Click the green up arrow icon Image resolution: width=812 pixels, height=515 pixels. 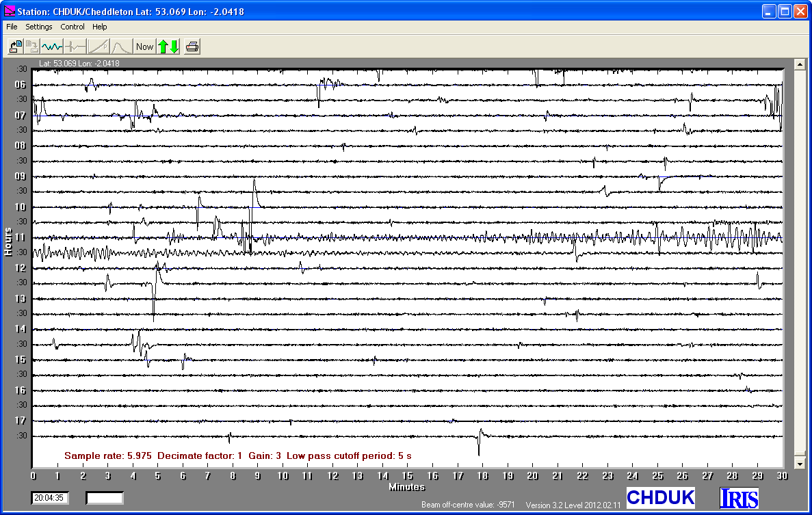click(x=163, y=47)
